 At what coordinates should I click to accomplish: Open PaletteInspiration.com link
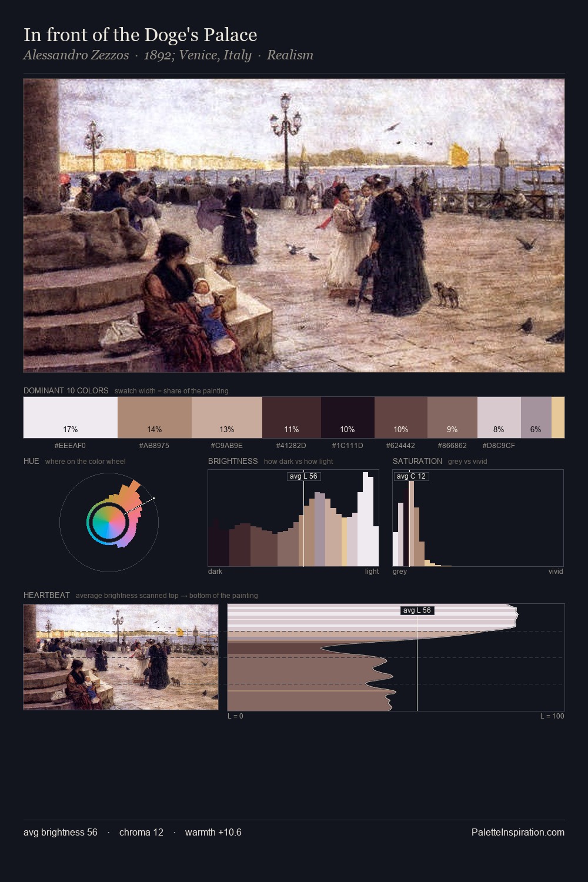click(518, 832)
